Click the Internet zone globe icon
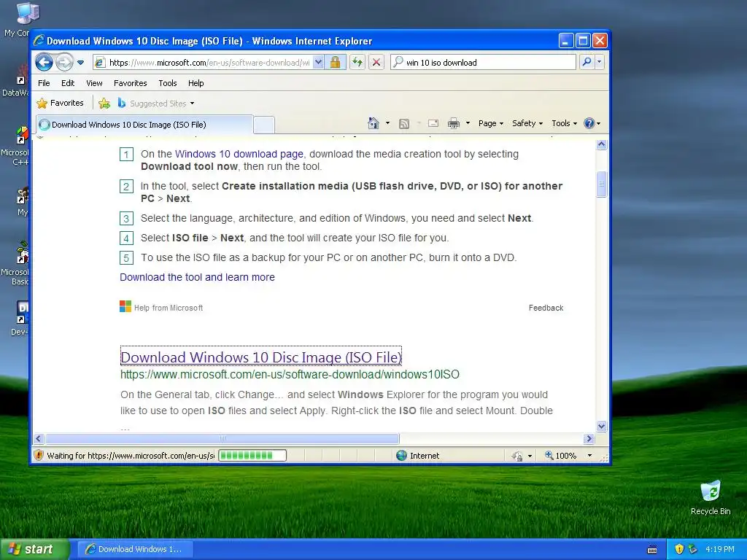Screen dimensions: 747x560 pos(402,456)
